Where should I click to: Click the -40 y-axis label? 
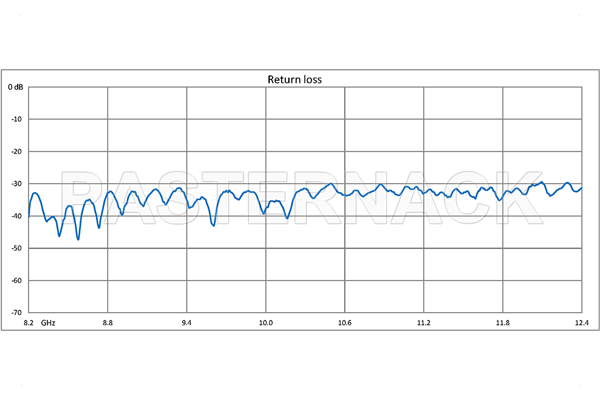click(16, 216)
